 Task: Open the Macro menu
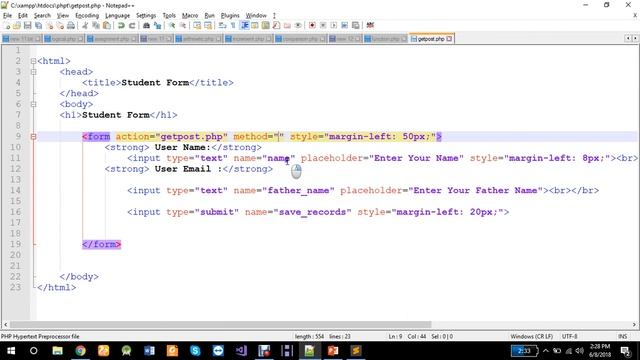(x=190, y=16)
